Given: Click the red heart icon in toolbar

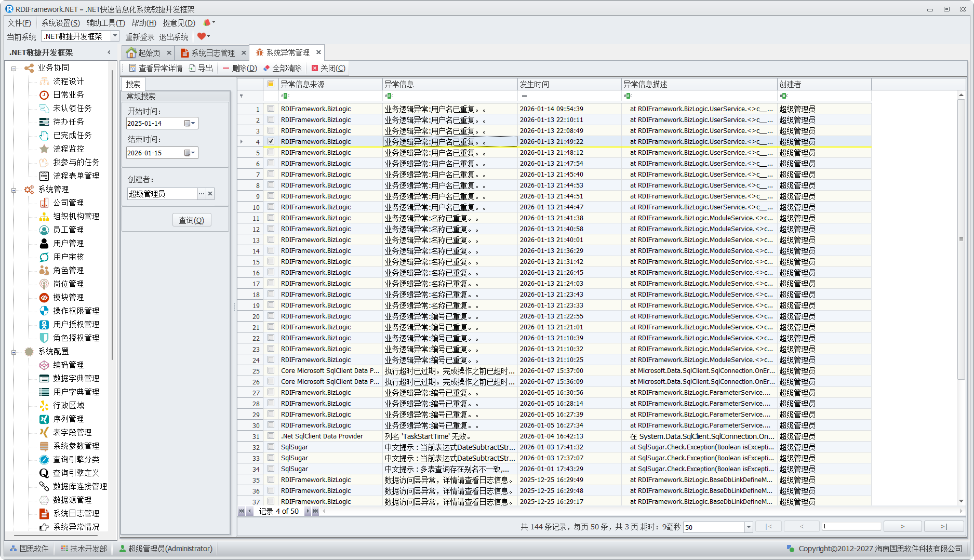Looking at the screenshot, I should click(201, 36).
